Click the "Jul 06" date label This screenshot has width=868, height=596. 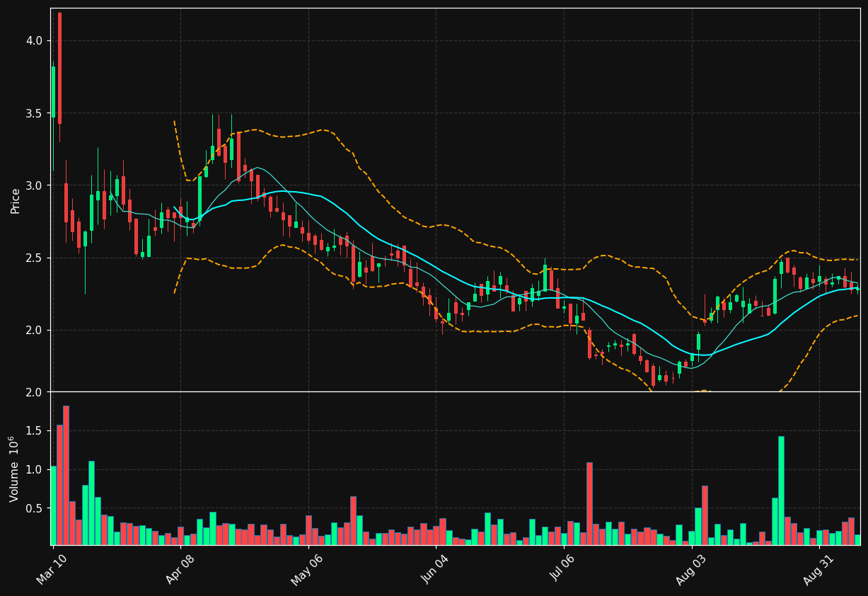(x=564, y=570)
